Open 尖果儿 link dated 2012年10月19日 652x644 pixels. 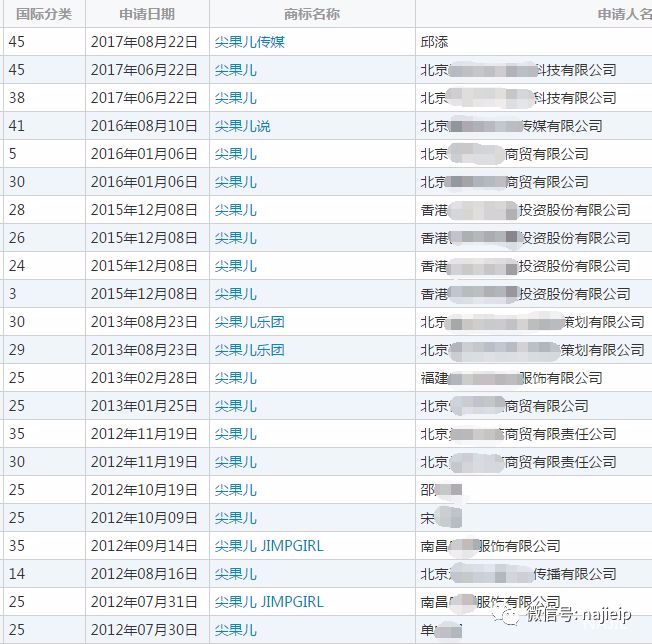point(235,490)
